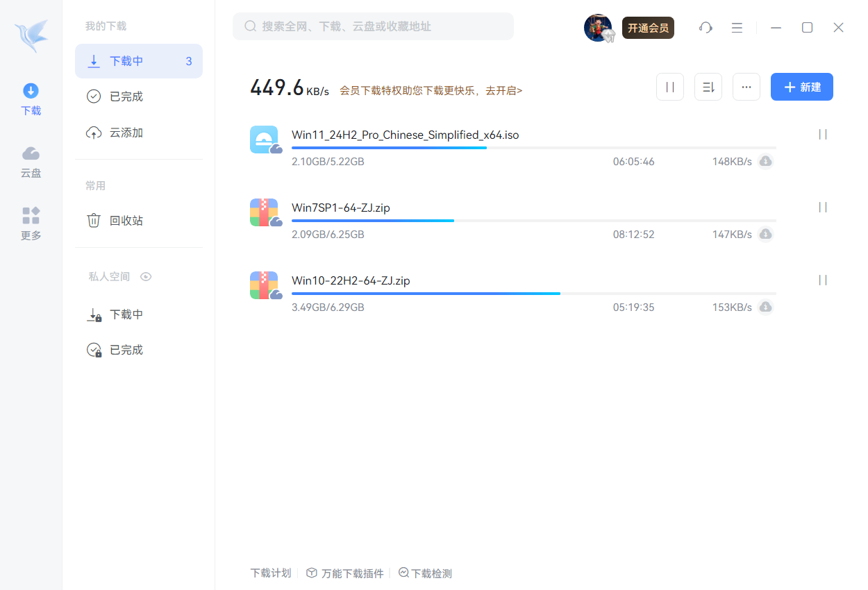
Task: Click the customer service headset icon
Action: tap(706, 28)
